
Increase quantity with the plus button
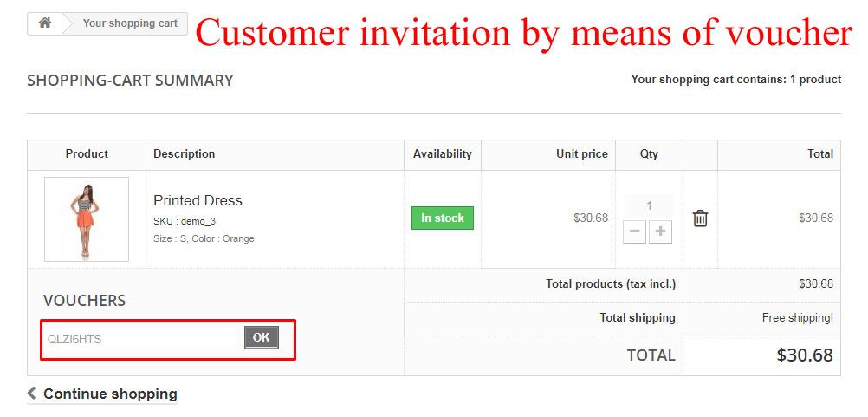661,232
